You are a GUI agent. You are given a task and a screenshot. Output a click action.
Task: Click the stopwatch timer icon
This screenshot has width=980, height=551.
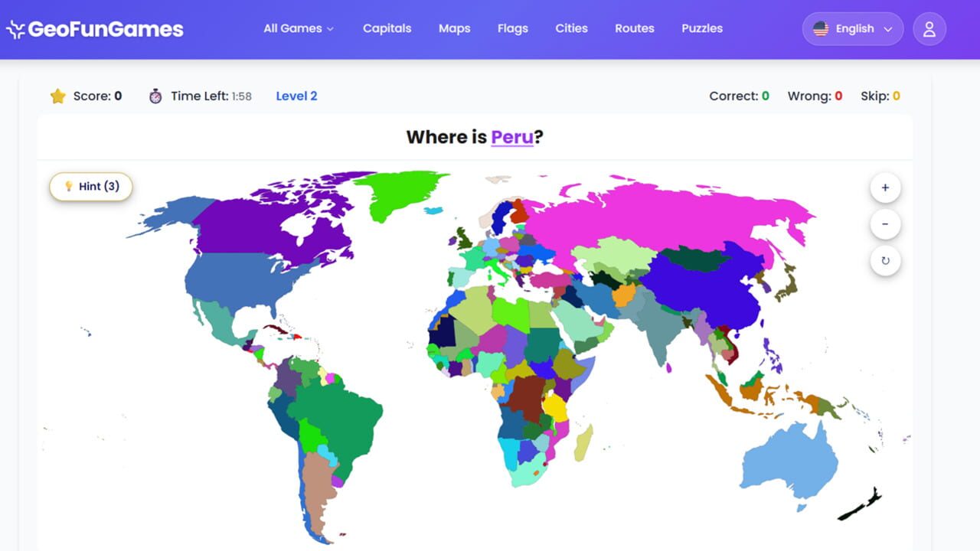155,96
